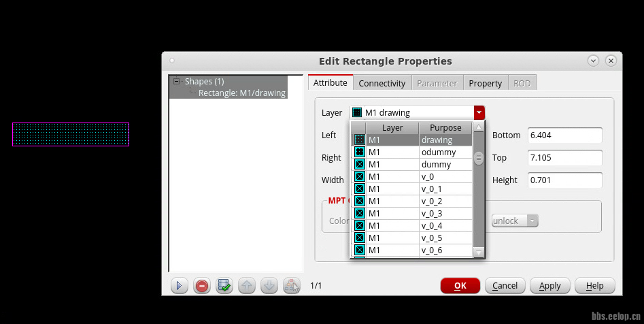Click the M1 dummy layer pattern icon
644x324 pixels.
coord(359,164)
